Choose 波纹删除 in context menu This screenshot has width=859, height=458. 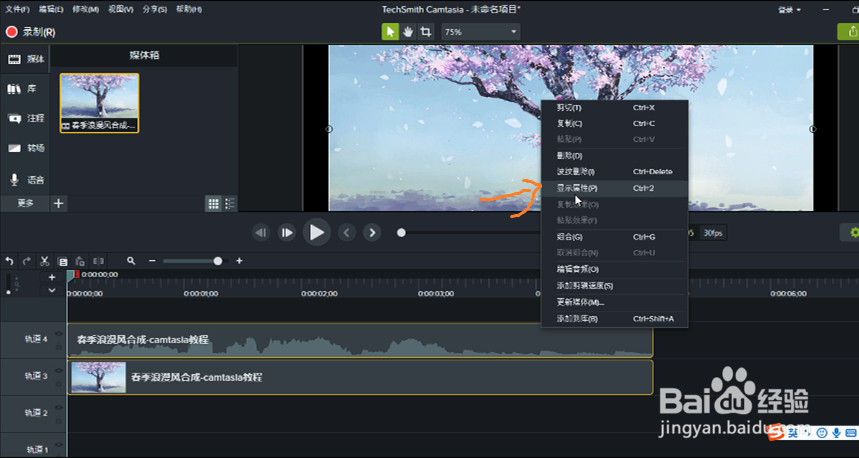pyautogui.click(x=614, y=172)
